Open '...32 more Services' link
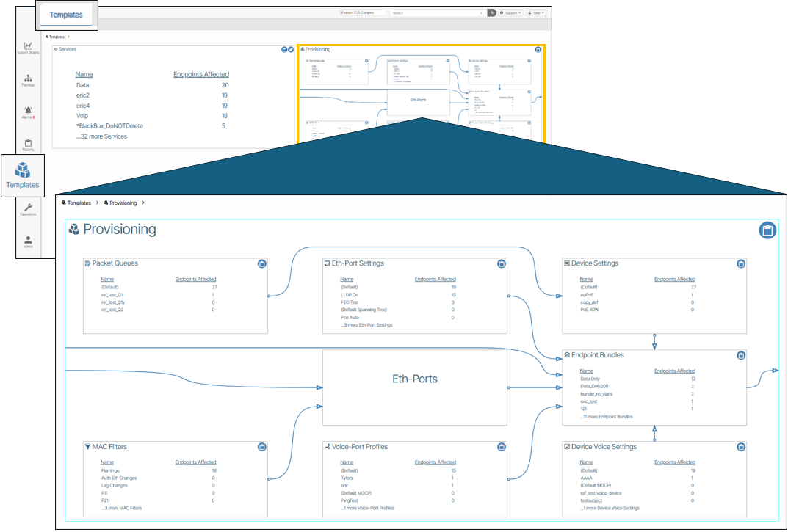This screenshot has width=788, height=532. coord(101,136)
